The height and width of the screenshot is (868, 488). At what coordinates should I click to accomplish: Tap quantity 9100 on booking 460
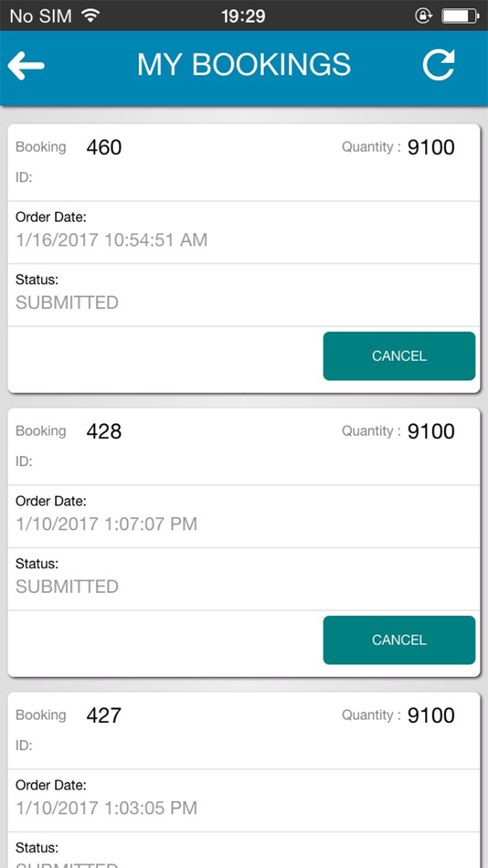click(x=431, y=147)
